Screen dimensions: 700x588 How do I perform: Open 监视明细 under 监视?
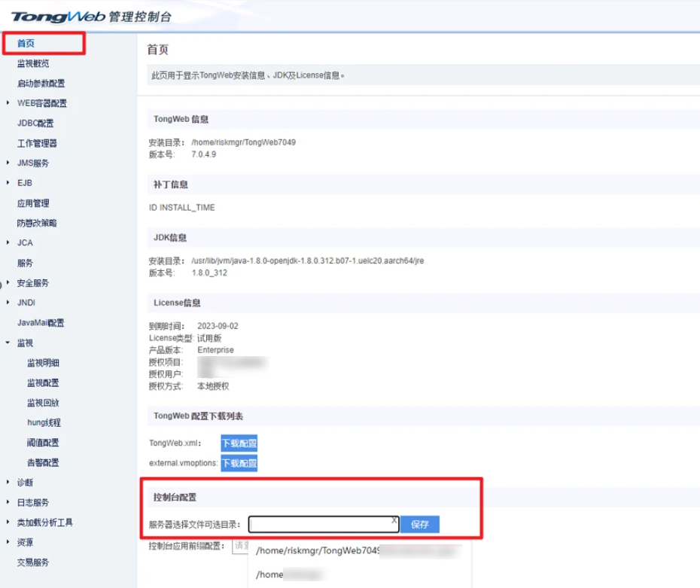(44, 363)
